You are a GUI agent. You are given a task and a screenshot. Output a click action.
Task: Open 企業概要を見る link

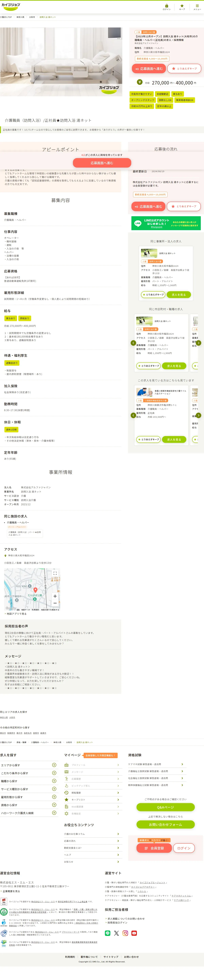tap(11, 891)
